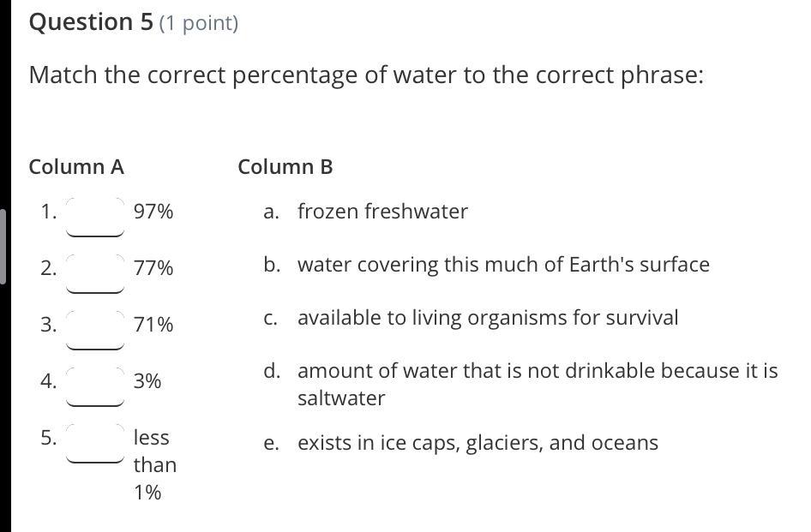Click the answer field for 3%
The image size is (811, 532).
click(95, 386)
